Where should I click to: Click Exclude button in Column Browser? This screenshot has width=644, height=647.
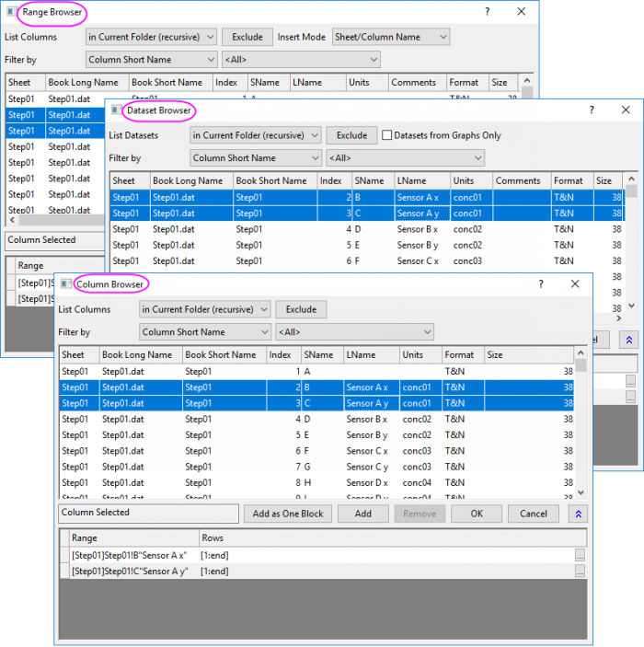coord(301,309)
